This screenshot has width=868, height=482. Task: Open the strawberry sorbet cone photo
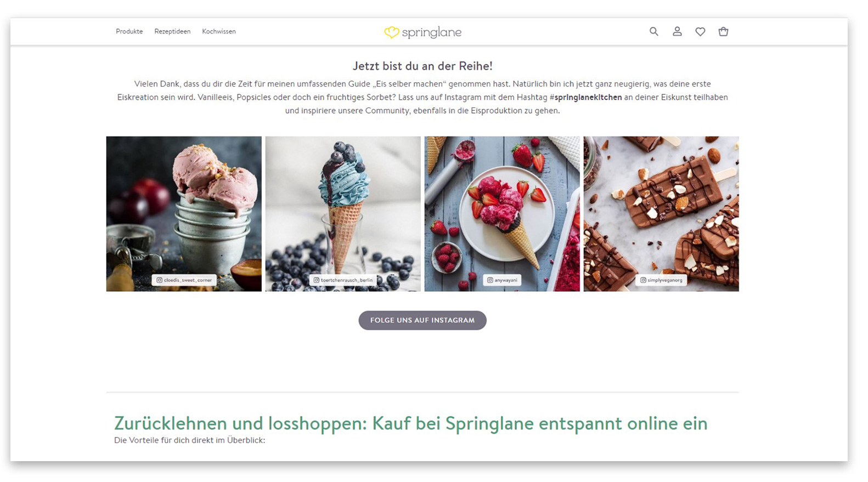tap(502, 214)
